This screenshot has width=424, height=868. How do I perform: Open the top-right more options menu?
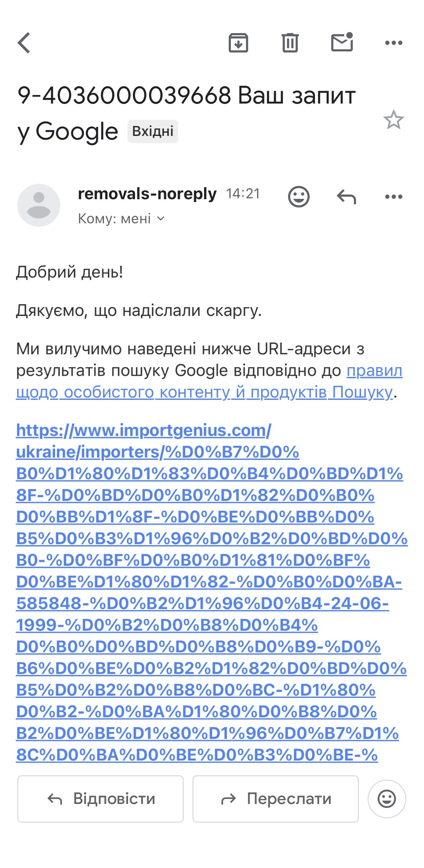pos(393,43)
